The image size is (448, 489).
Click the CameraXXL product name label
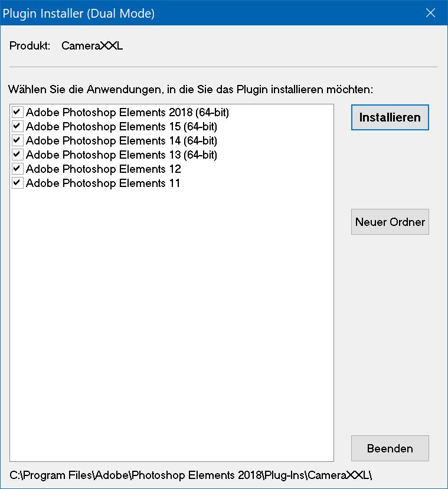92,45
